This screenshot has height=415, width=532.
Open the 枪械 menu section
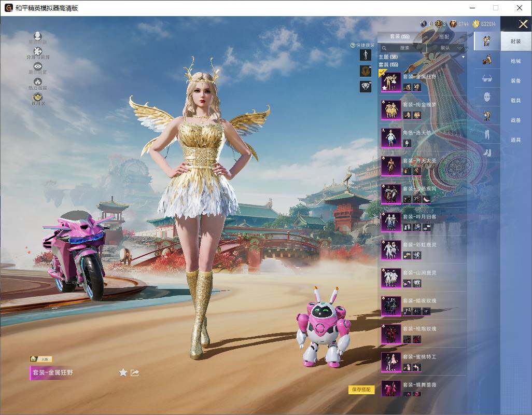[516, 61]
